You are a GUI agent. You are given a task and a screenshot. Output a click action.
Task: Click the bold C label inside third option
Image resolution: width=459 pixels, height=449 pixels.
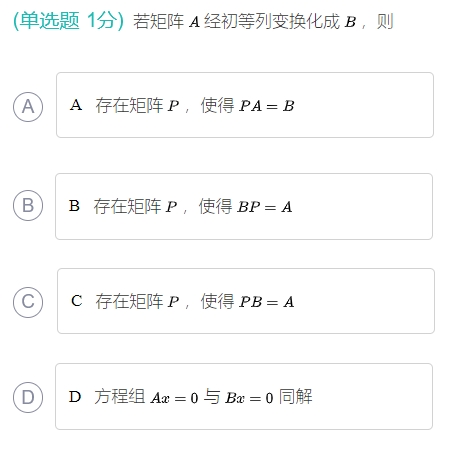pos(77,301)
